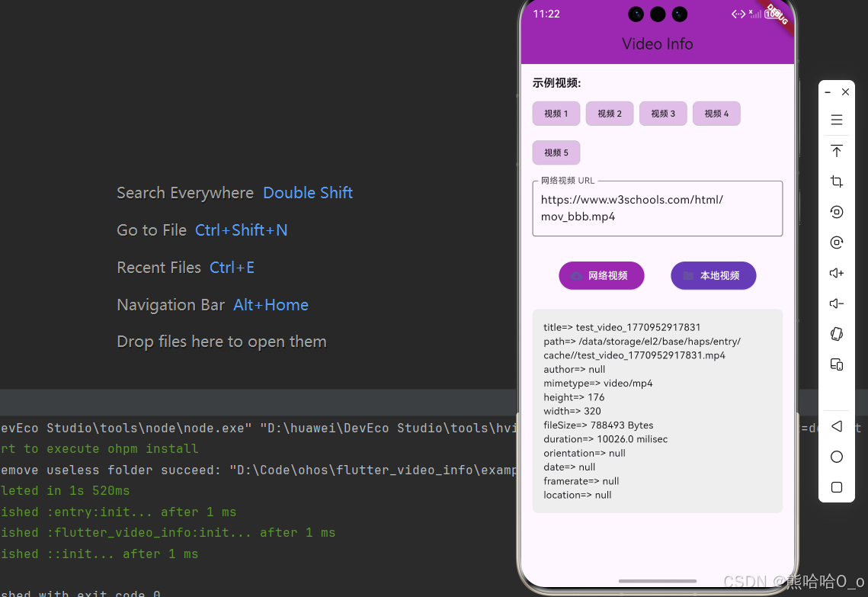868x597 pixels.
Task: Click the orientation=> null line
Action: [x=584, y=453]
